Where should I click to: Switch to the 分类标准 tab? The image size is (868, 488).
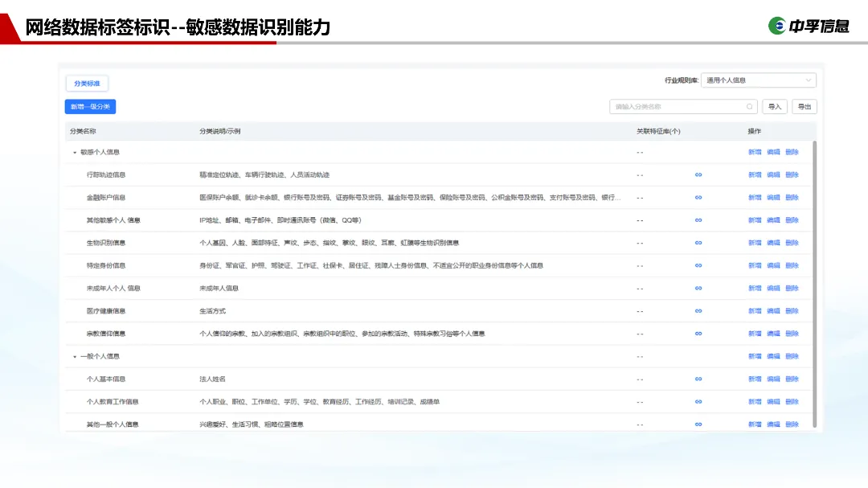click(x=87, y=84)
